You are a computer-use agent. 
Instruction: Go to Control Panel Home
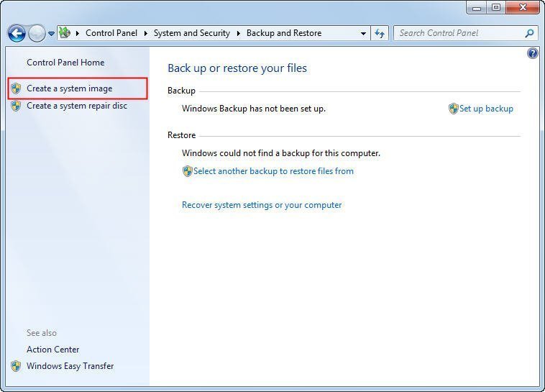coord(65,63)
